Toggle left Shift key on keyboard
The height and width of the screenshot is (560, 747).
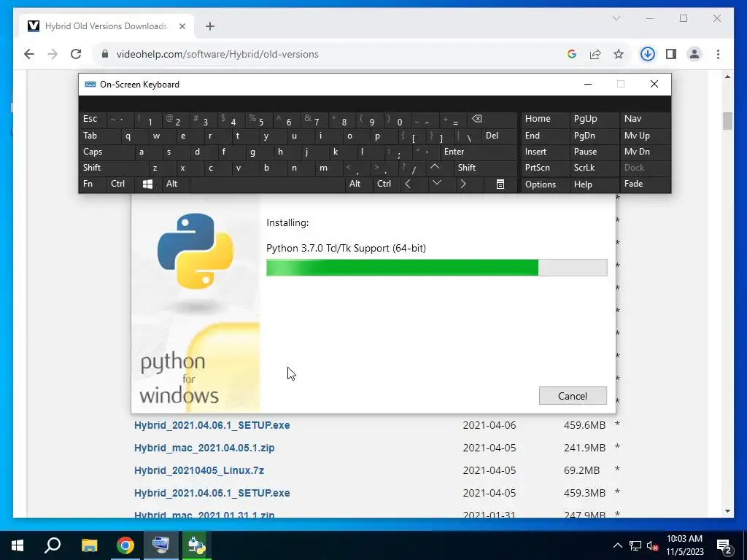113,168
